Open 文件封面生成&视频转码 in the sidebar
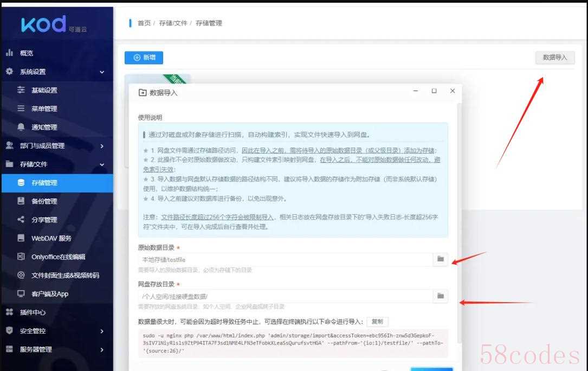 57,275
